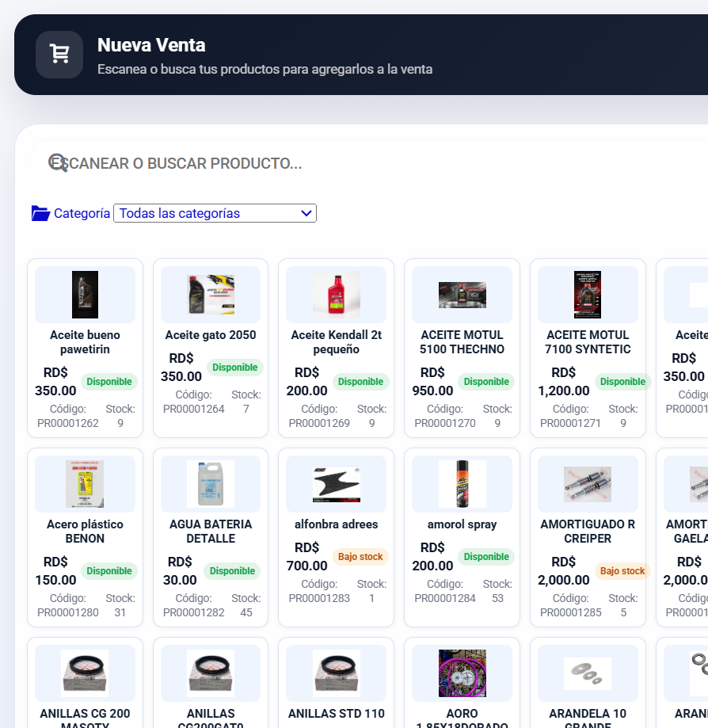
Task: Click the shopping cart icon in header
Action: pyautogui.click(x=59, y=55)
